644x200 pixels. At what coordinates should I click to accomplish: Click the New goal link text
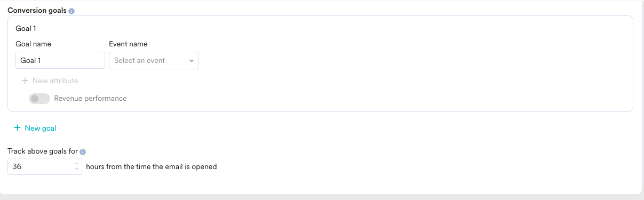point(41,128)
